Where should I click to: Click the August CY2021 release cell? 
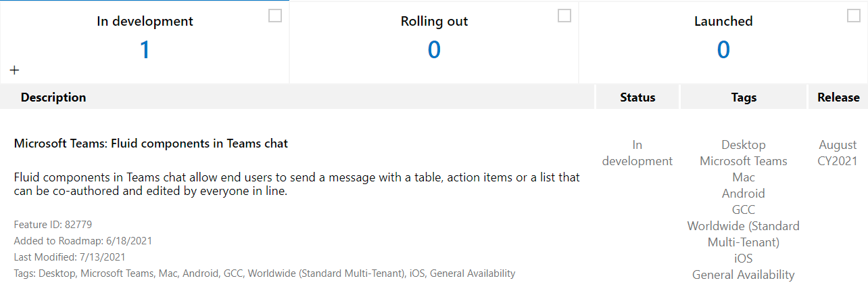[x=838, y=153]
